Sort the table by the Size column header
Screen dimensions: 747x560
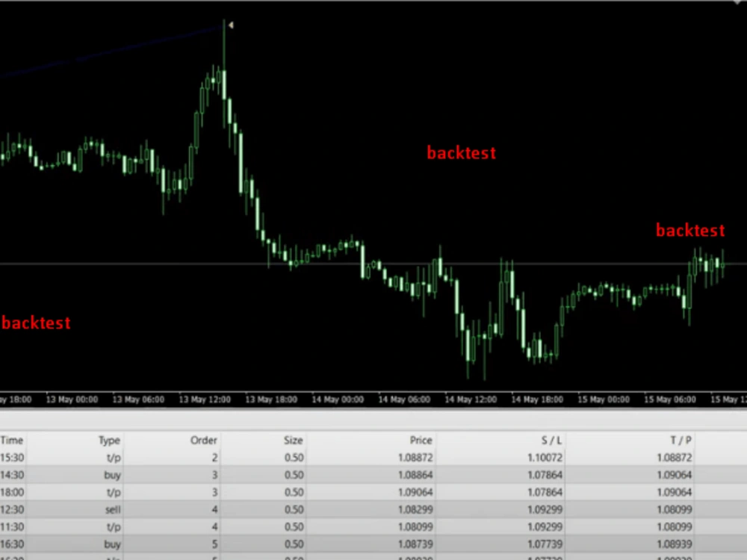[x=293, y=441]
